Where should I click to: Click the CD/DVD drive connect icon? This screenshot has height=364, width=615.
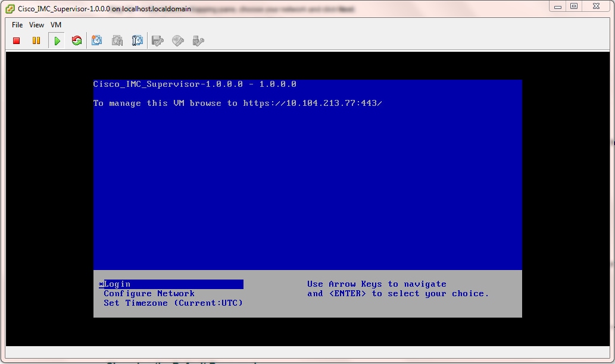(x=178, y=41)
